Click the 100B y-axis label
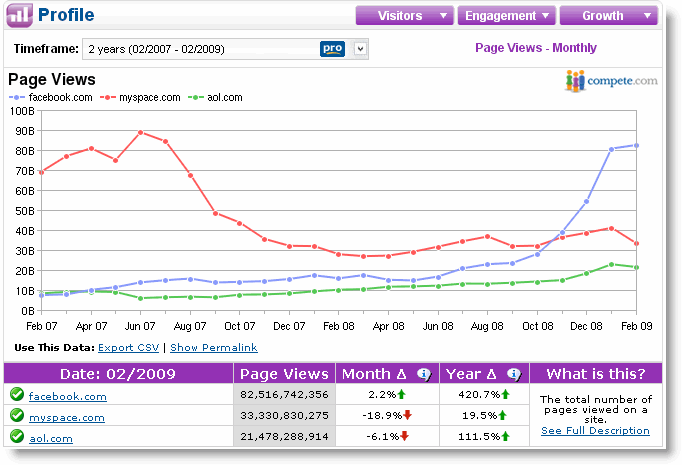This screenshot has width=682, height=465. 22,111
